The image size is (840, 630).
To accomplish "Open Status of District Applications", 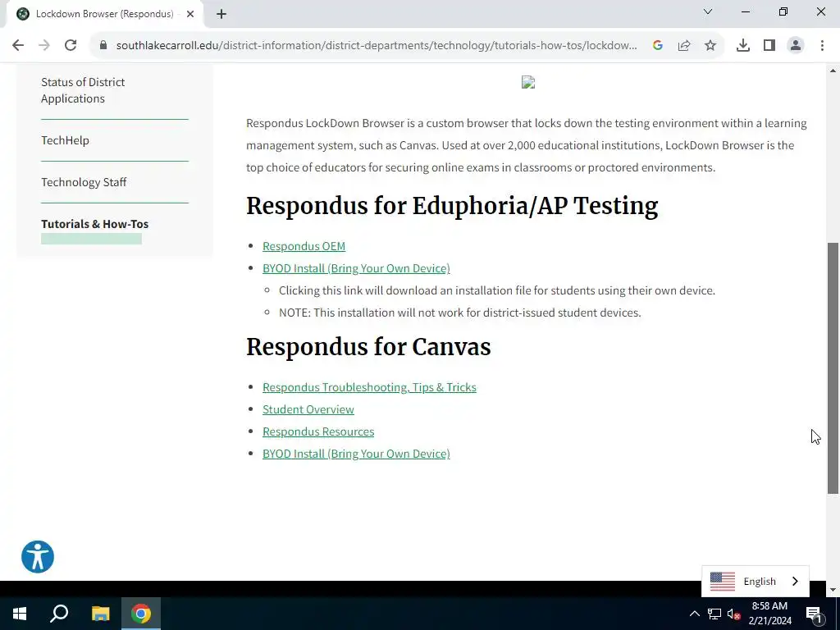I will pyautogui.click(x=83, y=90).
